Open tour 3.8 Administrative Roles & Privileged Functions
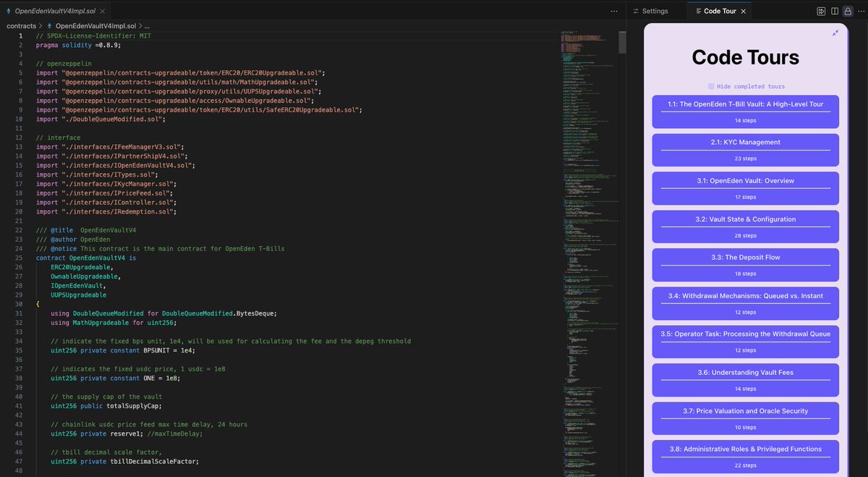Image resolution: width=868 pixels, height=477 pixels. (x=745, y=456)
